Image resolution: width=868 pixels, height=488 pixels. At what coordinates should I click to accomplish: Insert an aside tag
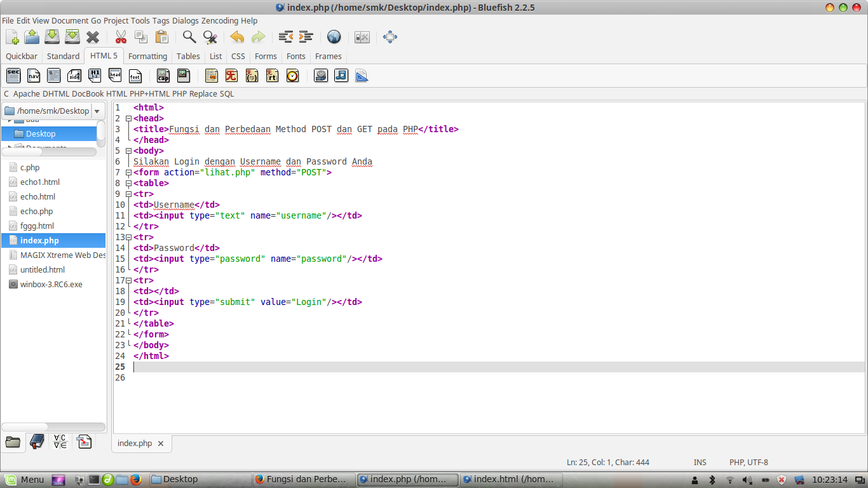tap(74, 76)
